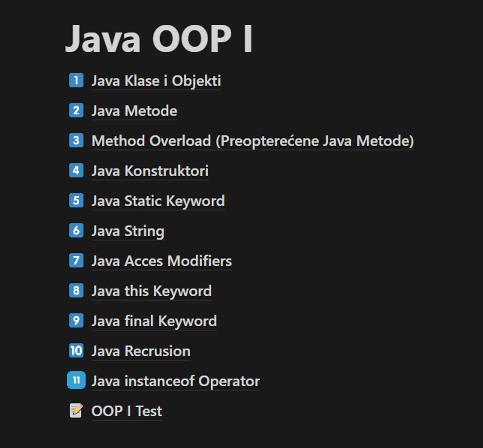Click the number 5 page icon
The width and height of the screenshot is (483, 448).
76,201
